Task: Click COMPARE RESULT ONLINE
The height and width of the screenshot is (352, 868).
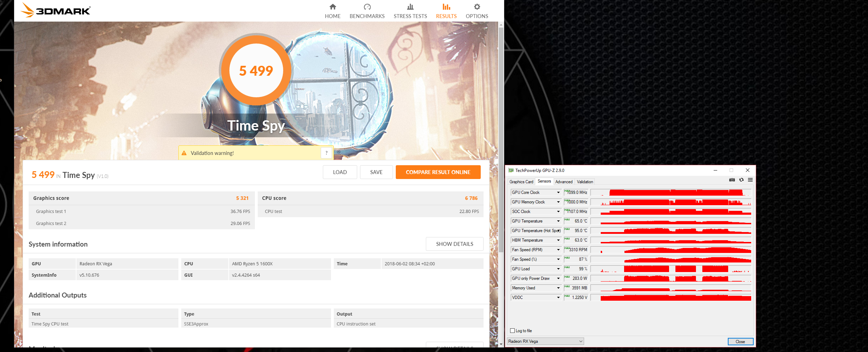Action: click(x=438, y=172)
